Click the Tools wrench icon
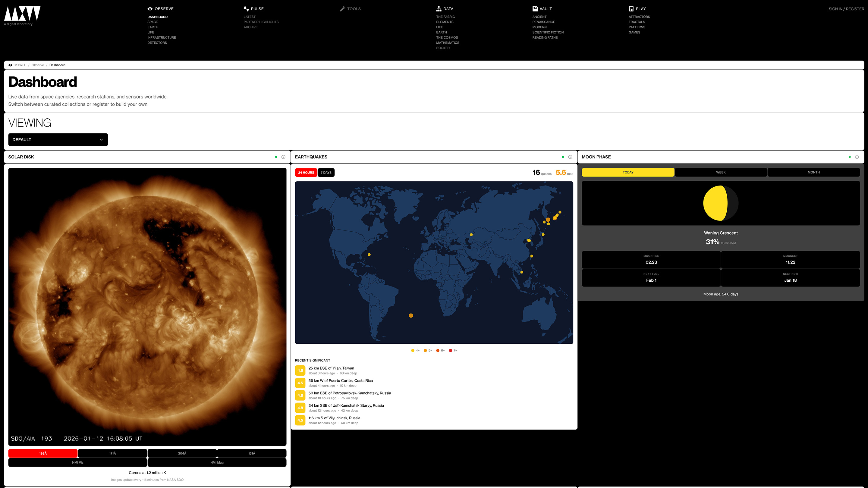Image resolution: width=868 pixels, height=488 pixels. pos(343,9)
